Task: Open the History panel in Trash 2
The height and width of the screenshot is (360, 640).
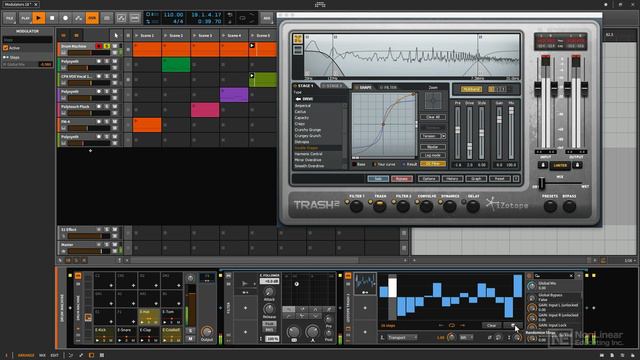Action: (x=452, y=179)
